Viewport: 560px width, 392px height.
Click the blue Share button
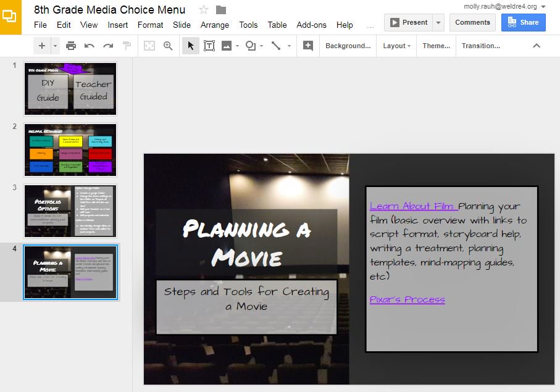pos(523,22)
